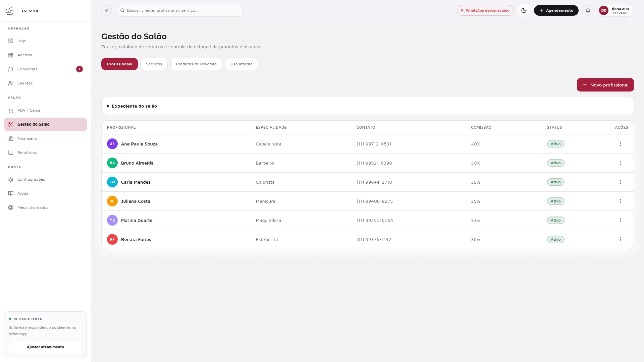Open Meus chamados lifebuoy icon
Screen dimensions: 644x362
point(11,207)
